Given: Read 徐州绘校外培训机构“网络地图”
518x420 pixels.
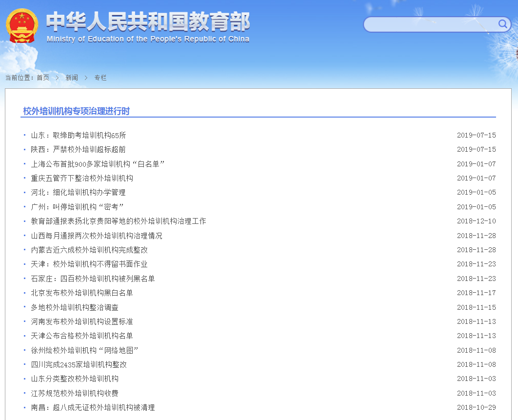Looking at the screenshot, I should 85,350.
